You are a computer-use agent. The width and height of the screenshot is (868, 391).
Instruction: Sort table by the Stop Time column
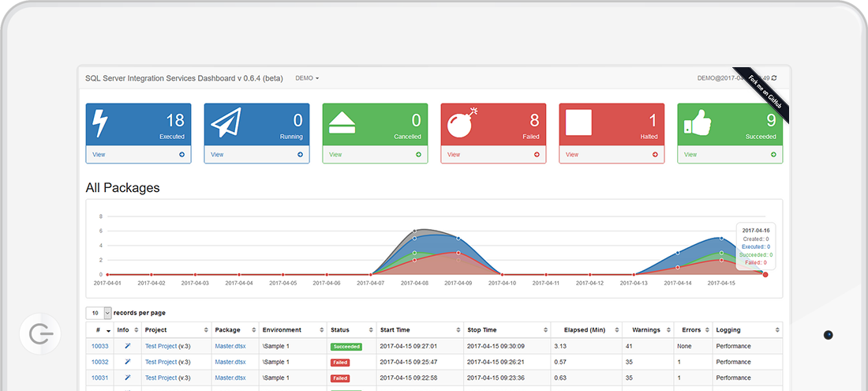tap(507, 329)
